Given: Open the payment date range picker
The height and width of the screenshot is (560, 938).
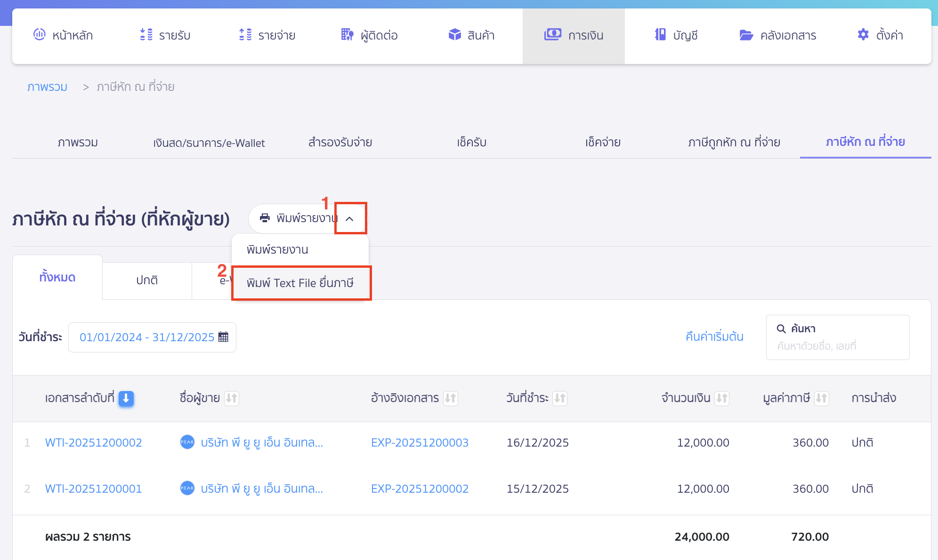Looking at the screenshot, I should [147, 337].
